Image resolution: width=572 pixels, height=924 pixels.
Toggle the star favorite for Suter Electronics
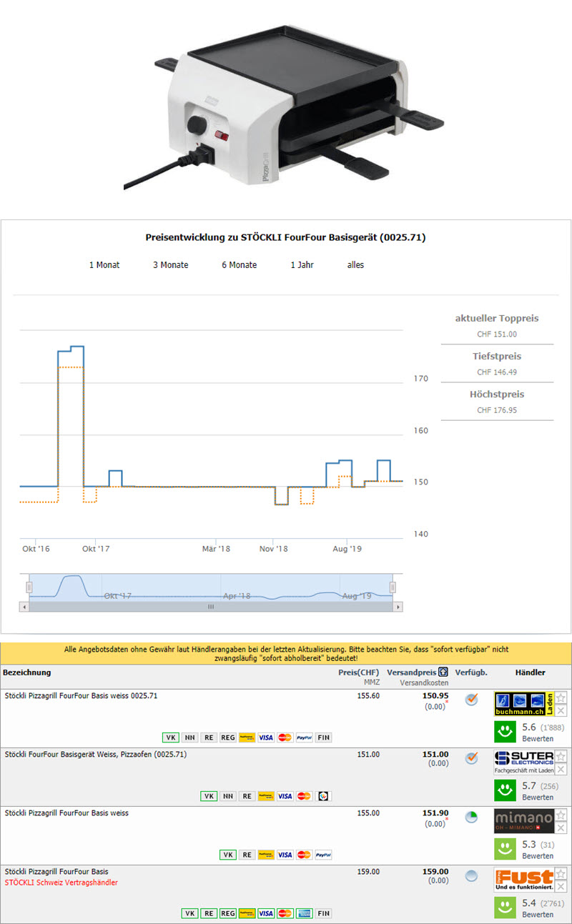point(561,756)
